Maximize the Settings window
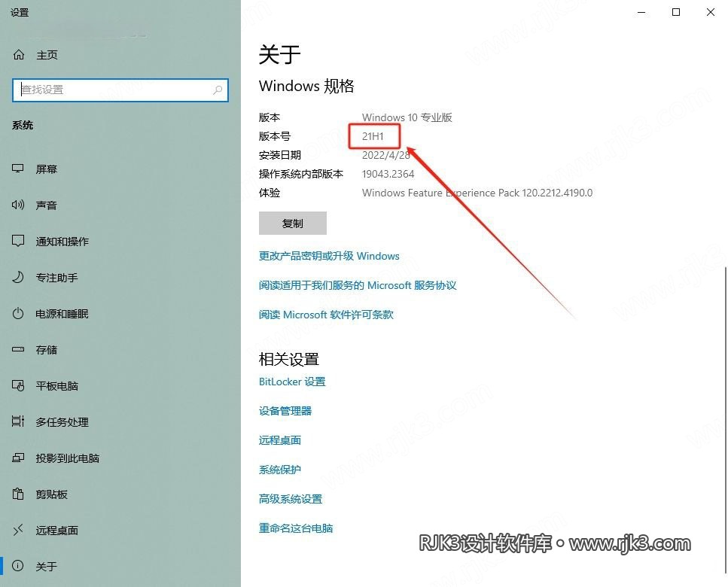Image resolution: width=728 pixels, height=587 pixels. (x=676, y=13)
